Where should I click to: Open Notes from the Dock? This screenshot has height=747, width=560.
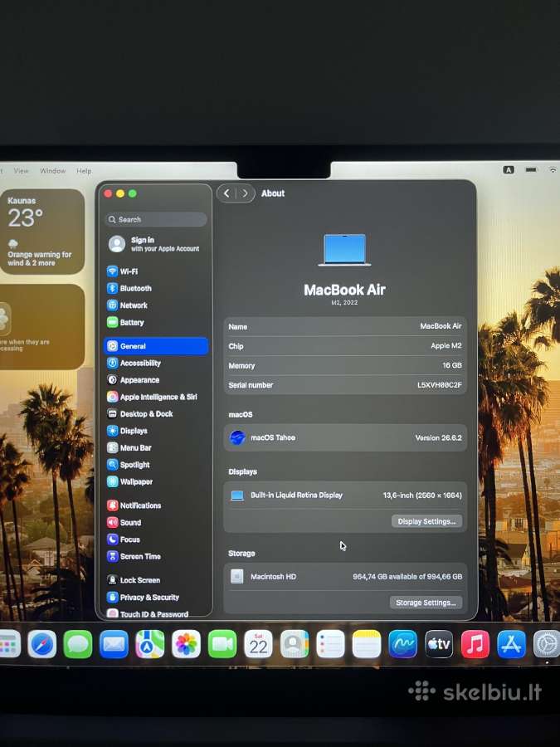tap(367, 644)
